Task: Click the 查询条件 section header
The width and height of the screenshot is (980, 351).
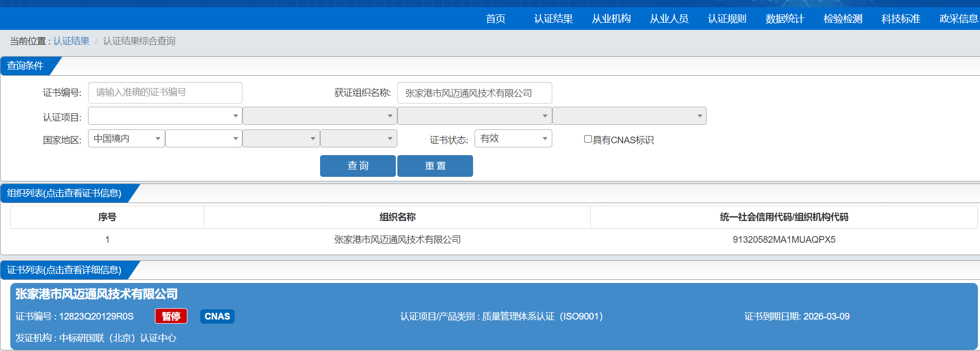Action: pyautogui.click(x=25, y=66)
